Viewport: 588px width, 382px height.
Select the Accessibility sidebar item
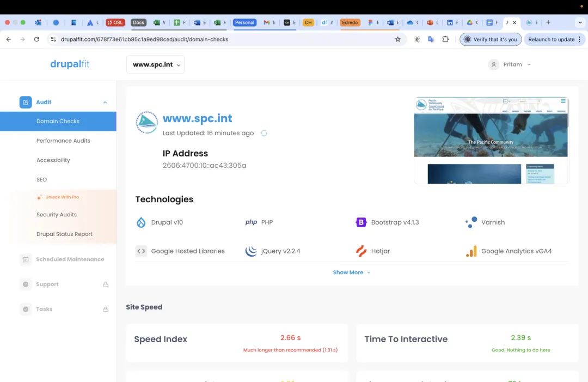pos(53,160)
